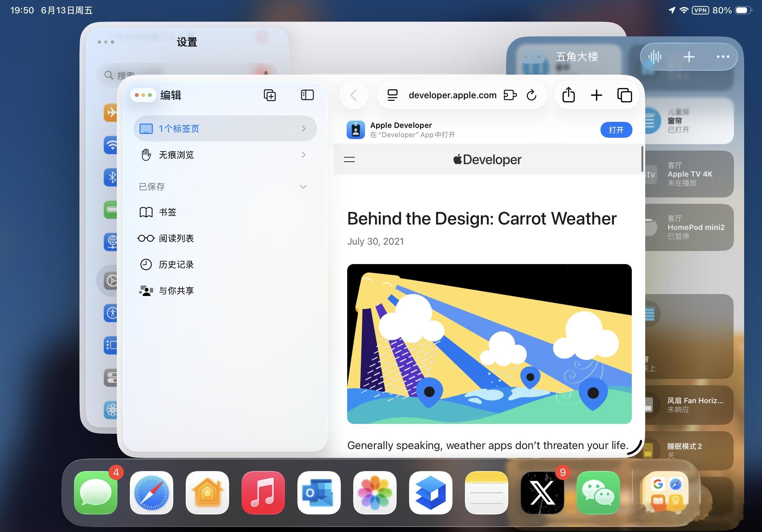Image resolution: width=762 pixels, height=532 pixels.
Task: Click the 打开 button in app banner
Action: (616, 130)
